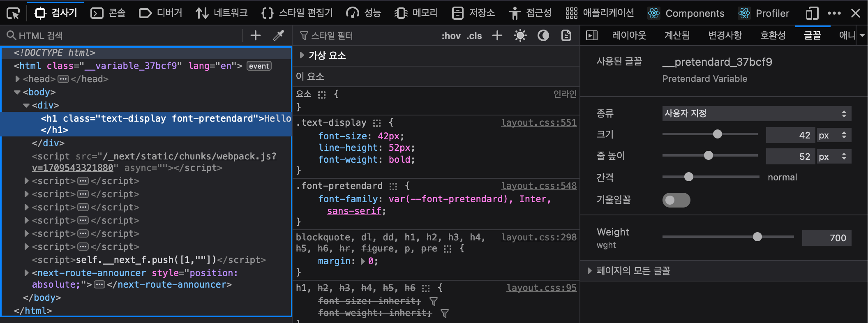The width and height of the screenshot is (868, 323).
Task: Open the font size px unit dropdown
Action: [834, 135]
